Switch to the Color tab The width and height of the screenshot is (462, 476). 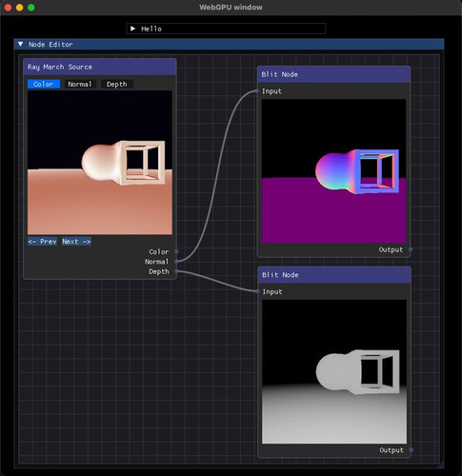click(44, 84)
